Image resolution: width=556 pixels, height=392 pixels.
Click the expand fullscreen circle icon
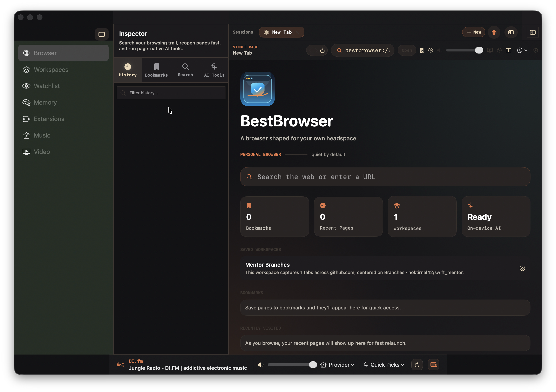click(499, 50)
